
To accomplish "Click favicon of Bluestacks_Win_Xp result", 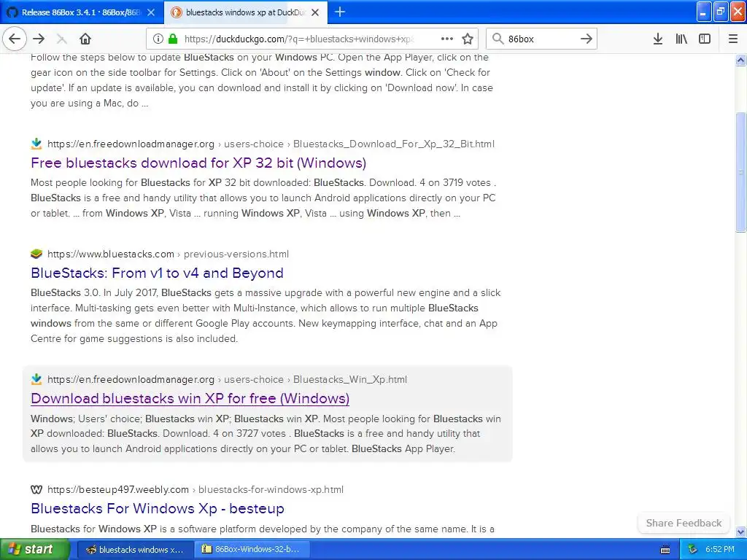I will pos(36,379).
